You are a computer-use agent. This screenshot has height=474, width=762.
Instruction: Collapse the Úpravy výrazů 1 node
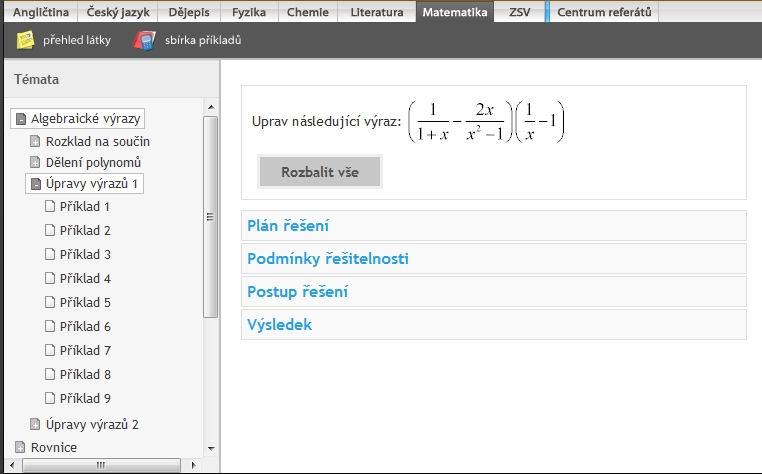point(35,184)
